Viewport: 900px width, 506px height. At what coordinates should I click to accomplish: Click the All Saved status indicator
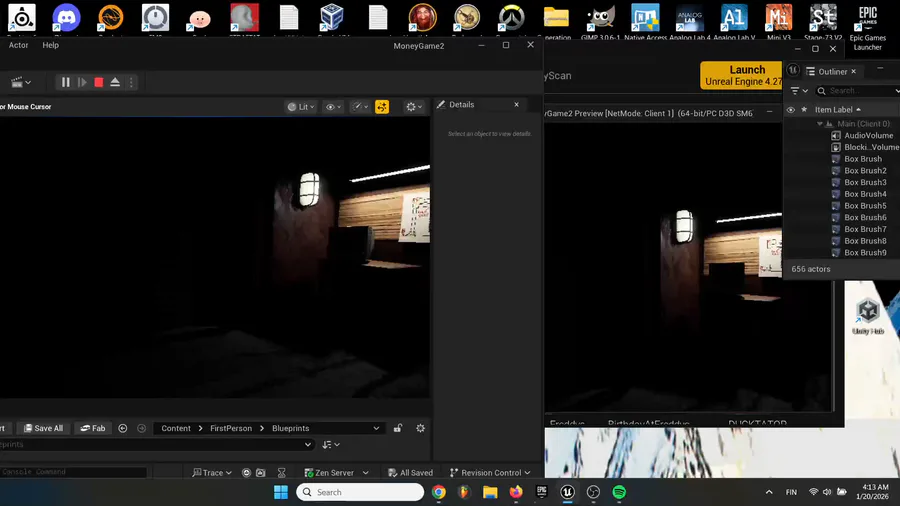(x=410, y=473)
